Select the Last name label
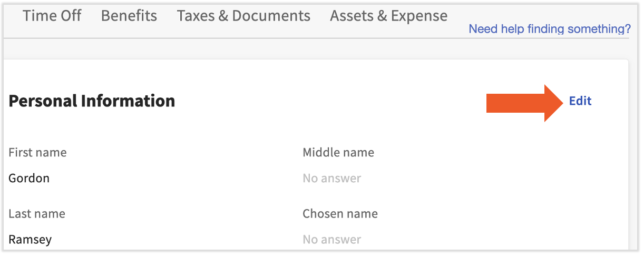 pos(37,214)
